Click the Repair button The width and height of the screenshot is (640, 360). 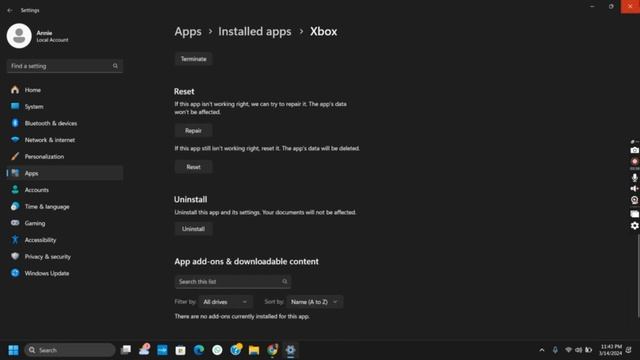coord(193,131)
